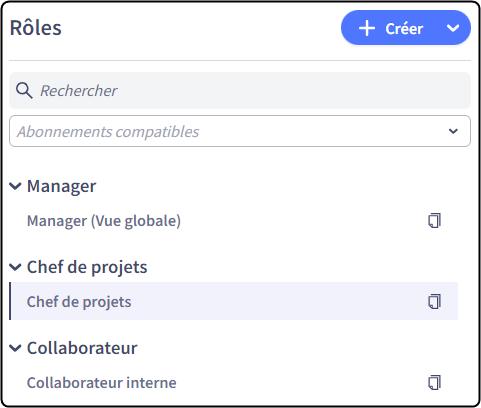The image size is (481, 408).
Task: Duplicate the Manager (Vue globale) role
Action: point(434,221)
